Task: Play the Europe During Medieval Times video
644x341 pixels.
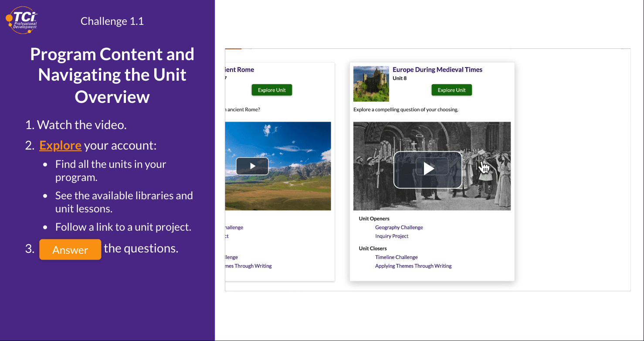Action: click(428, 169)
